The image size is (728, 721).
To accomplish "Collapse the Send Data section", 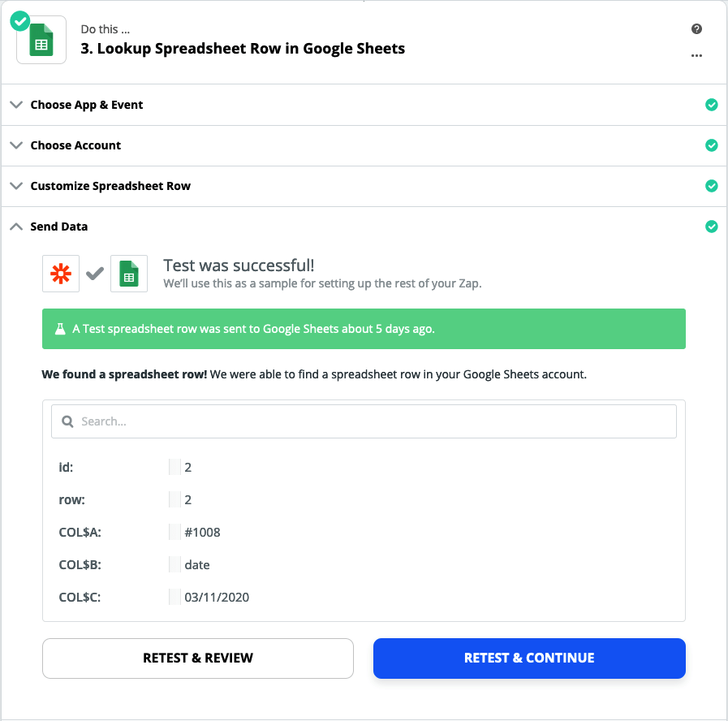I will (x=16, y=227).
